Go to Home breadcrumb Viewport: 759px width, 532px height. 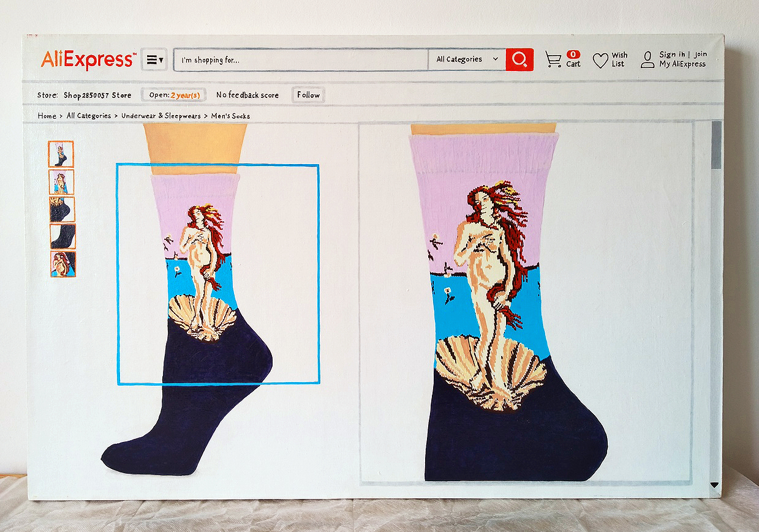[47, 116]
